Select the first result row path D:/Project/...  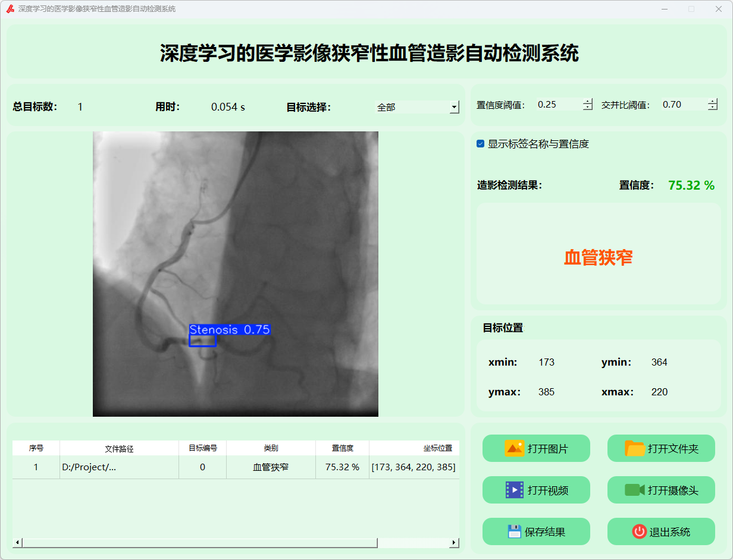119,467
